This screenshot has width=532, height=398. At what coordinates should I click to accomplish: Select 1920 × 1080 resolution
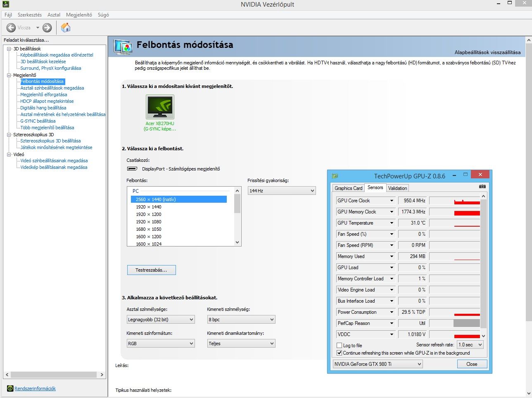[149, 222]
